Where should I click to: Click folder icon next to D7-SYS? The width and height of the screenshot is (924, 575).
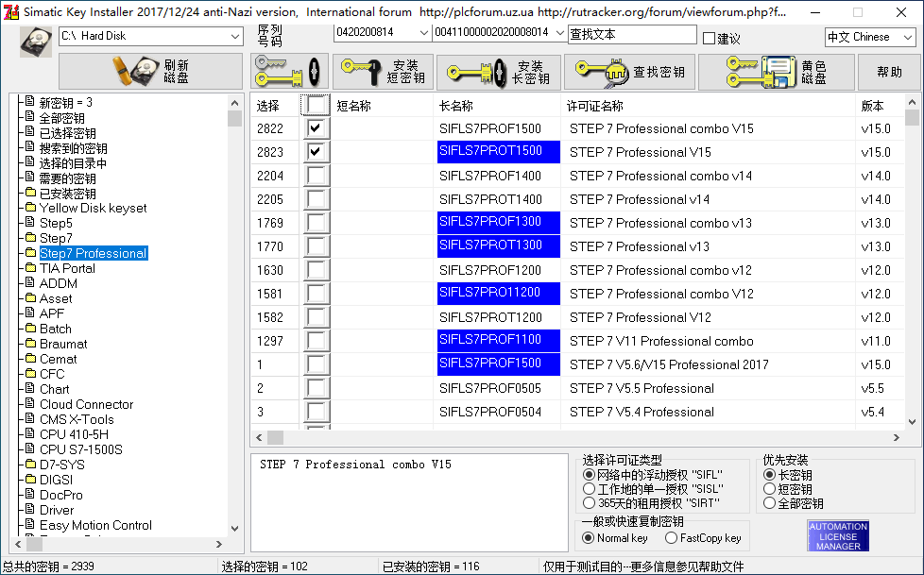[30, 464]
